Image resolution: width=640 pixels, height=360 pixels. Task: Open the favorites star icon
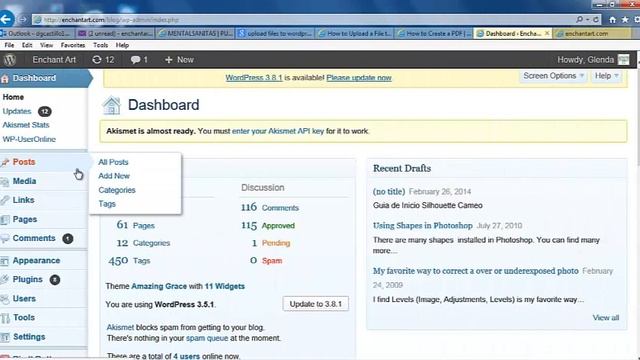pos(625,19)
